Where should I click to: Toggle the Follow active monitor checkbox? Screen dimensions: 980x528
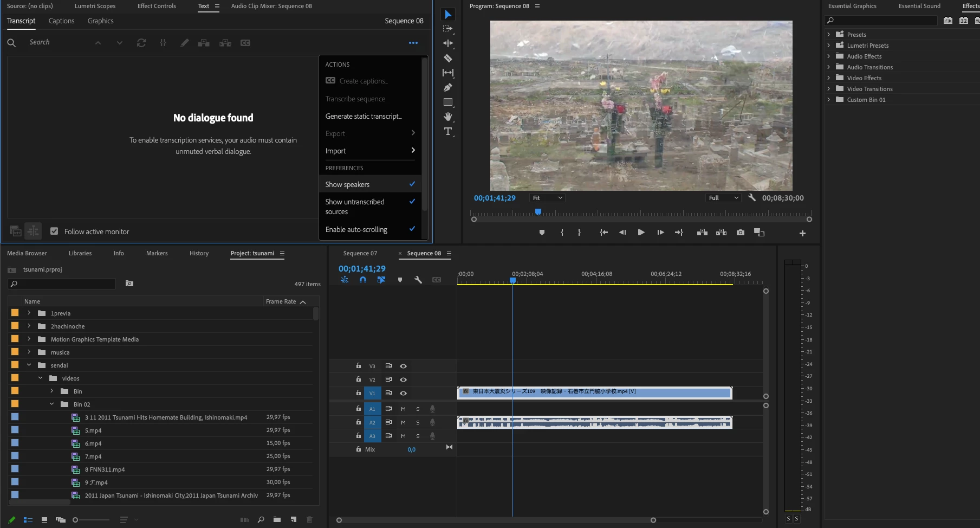(54, 231)
